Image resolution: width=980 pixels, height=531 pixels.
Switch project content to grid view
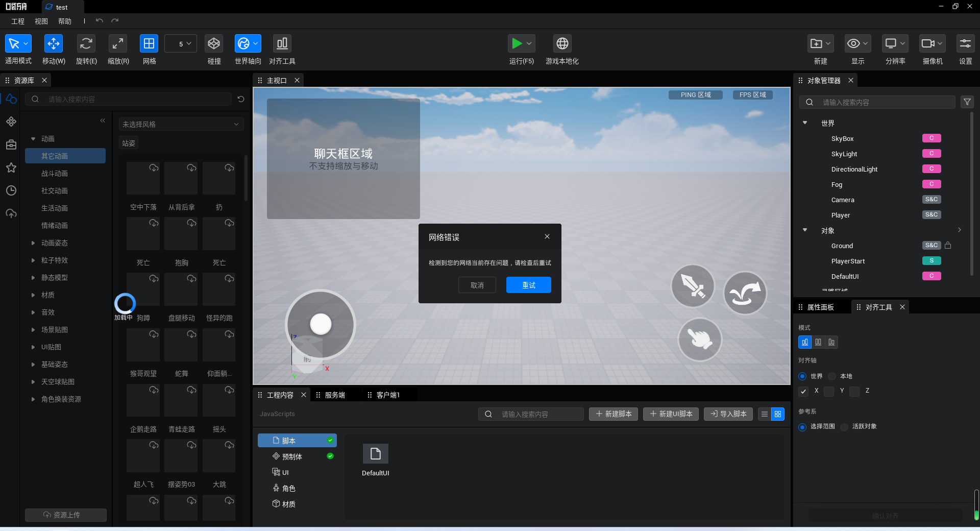click(x=778, y=414)
